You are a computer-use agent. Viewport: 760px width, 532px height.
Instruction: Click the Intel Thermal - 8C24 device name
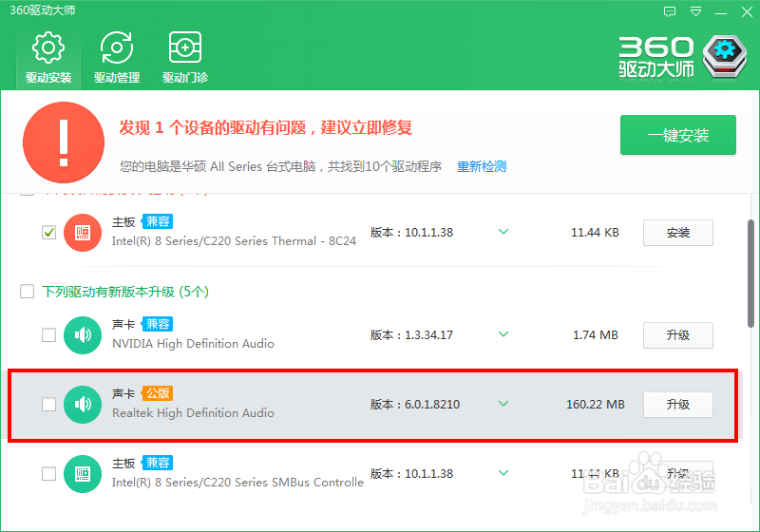tap(234, 240)
